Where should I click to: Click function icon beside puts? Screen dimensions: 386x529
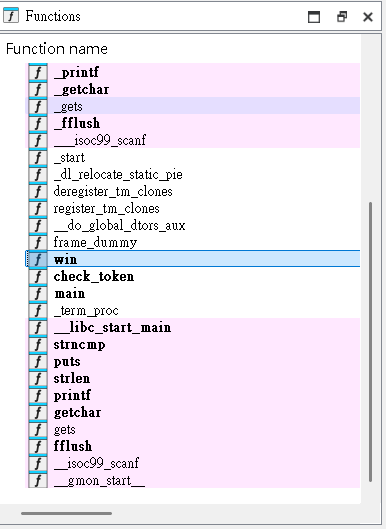pos(38,361)
